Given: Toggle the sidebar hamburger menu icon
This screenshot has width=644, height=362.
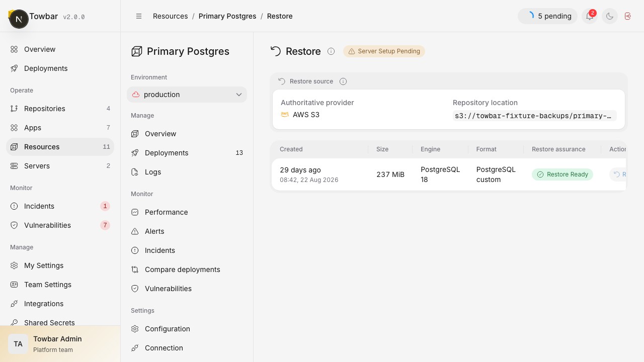Looking at the screenshot, I should click(x=139, y=16).
